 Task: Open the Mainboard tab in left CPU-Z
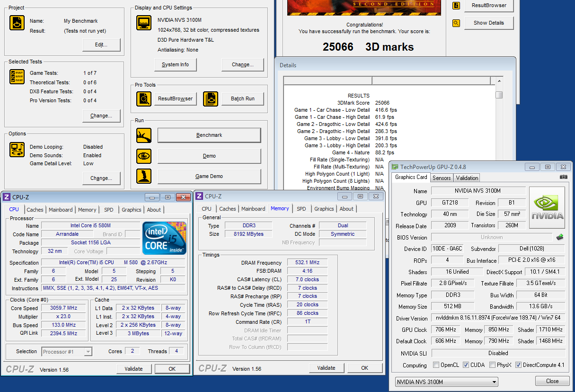coord(61,210)
